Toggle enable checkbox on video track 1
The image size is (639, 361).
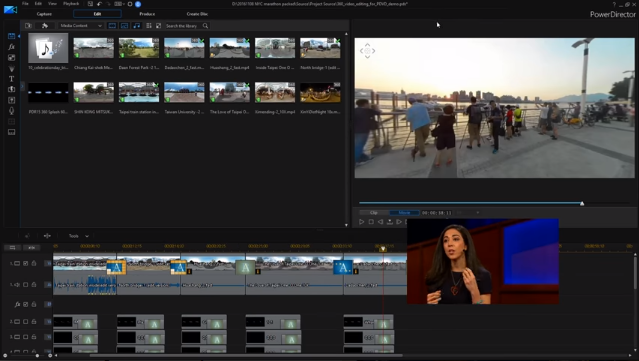pos(26,264)
